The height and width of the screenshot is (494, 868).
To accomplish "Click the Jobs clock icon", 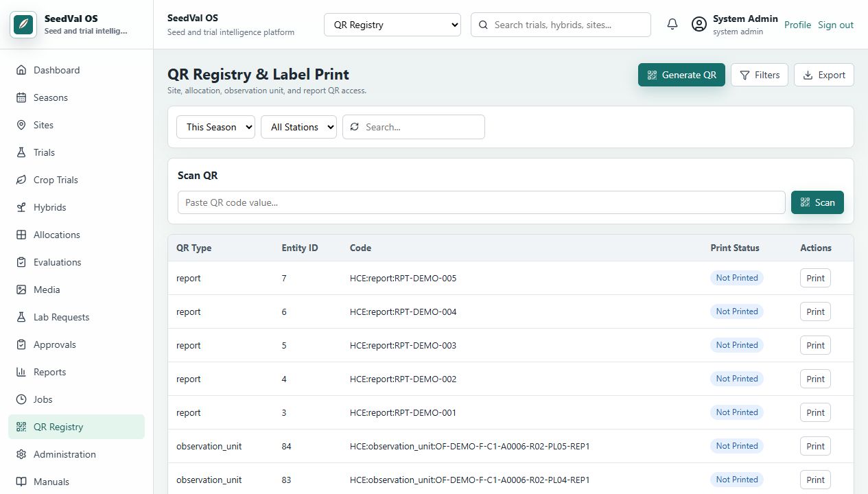I will pos(21,399).
